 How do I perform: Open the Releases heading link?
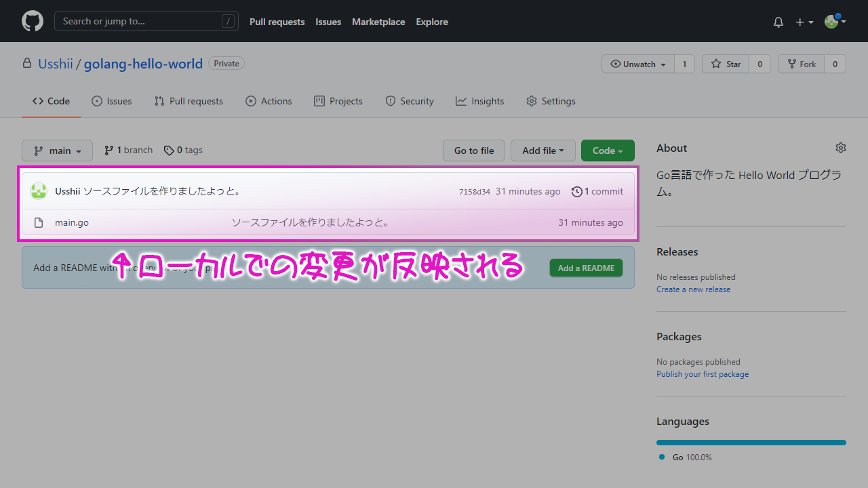pyautogui.click(x=677, y=251)
